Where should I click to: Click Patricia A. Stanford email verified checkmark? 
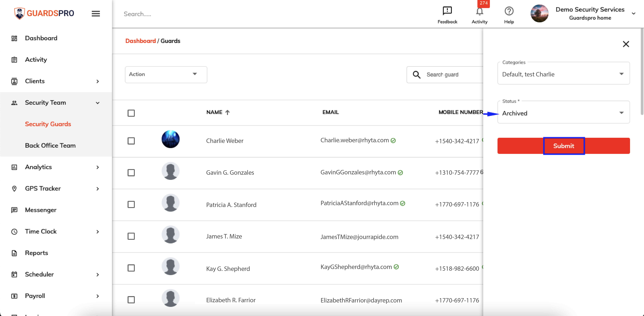coord(402,203)
